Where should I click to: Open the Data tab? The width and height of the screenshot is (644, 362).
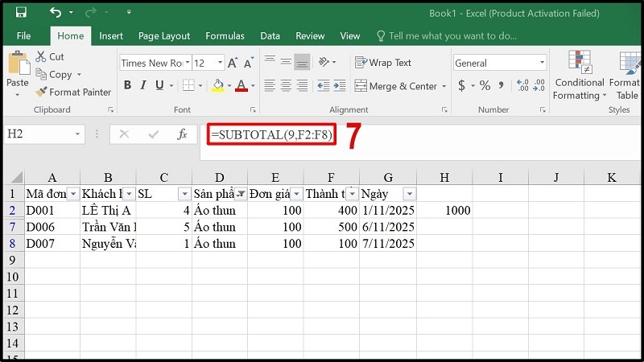click(x=270, y=36)
